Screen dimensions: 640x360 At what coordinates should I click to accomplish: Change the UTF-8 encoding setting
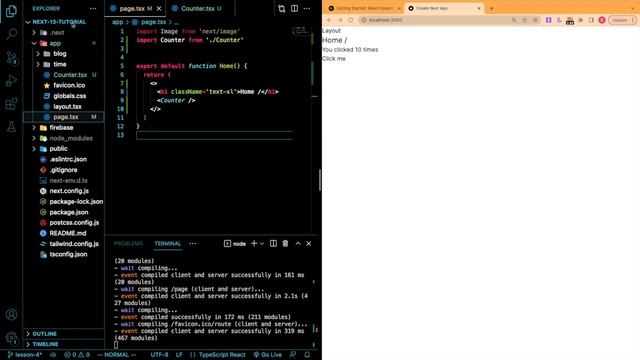pos(159,355)
